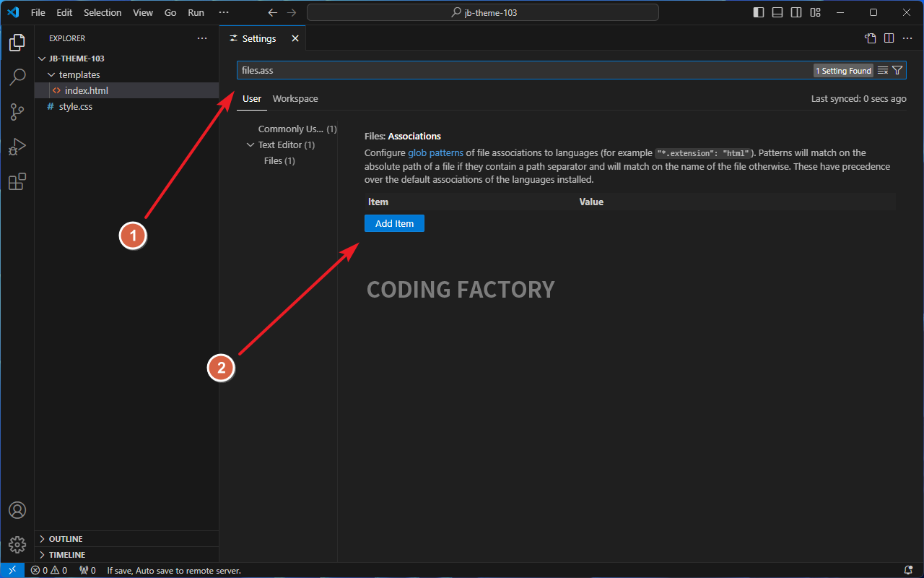Switch to the Workspace settings tab
This screenshot has width=924, height=578.
click(295, 99)
